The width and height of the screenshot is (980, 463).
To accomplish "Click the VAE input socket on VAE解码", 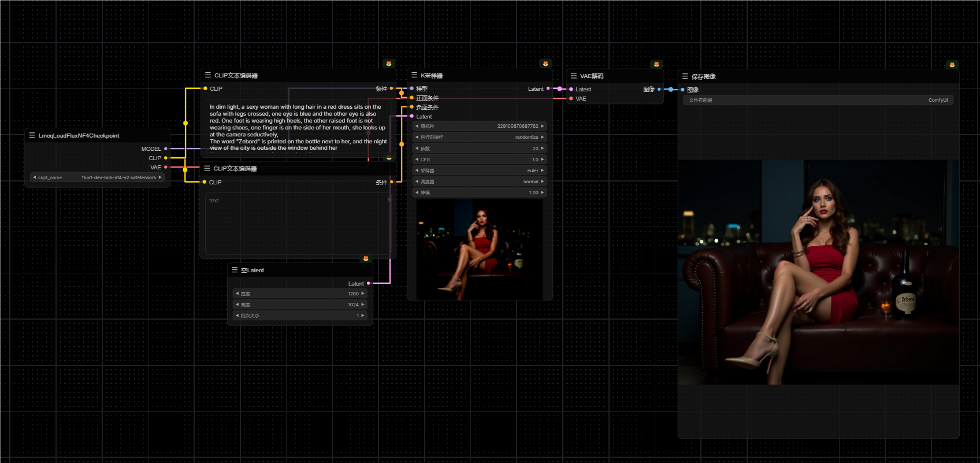I will (x=571, y=98).
